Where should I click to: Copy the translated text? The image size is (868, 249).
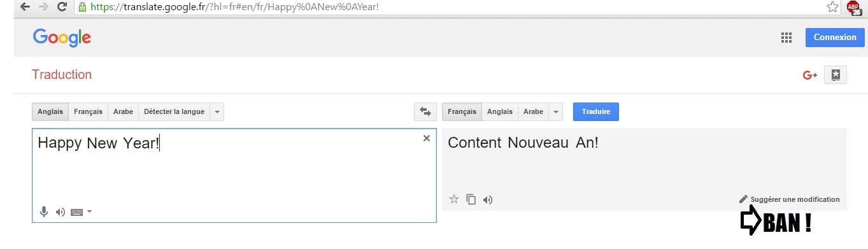coord(471,199)
